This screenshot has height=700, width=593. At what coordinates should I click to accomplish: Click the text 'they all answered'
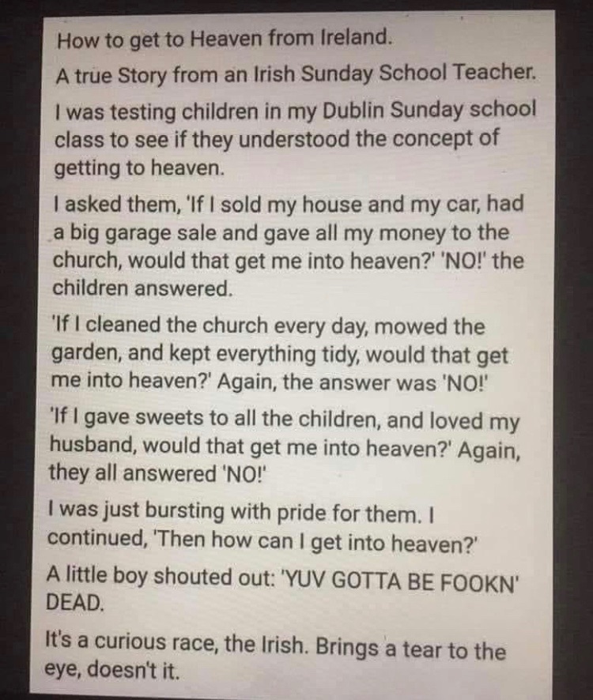pos(132,473)
